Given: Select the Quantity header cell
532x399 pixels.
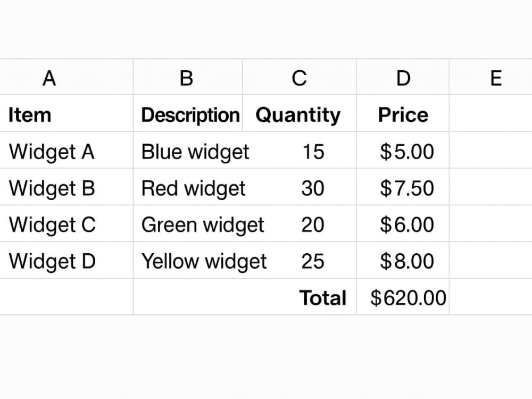Looking at the screenshot, I should coord(299,113).
